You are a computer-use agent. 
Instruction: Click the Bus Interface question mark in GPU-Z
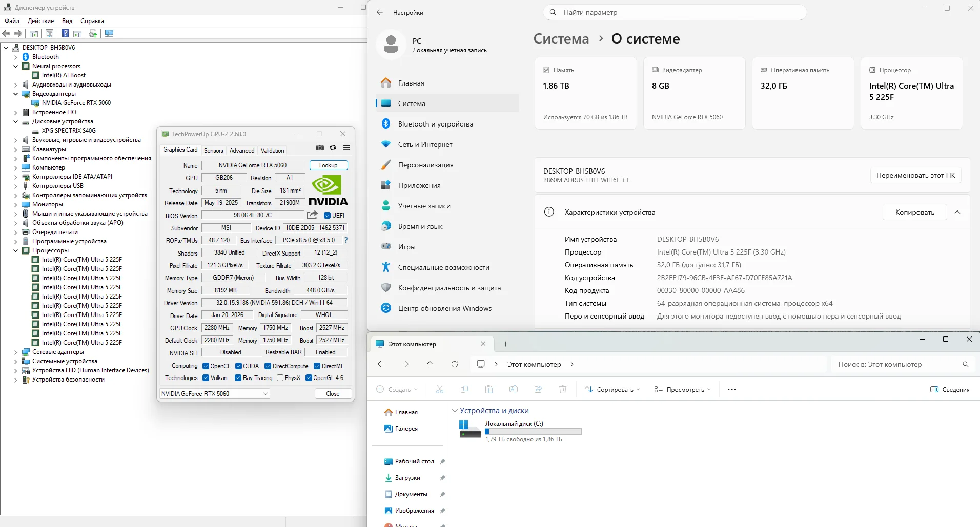click(x=346, y=240)
